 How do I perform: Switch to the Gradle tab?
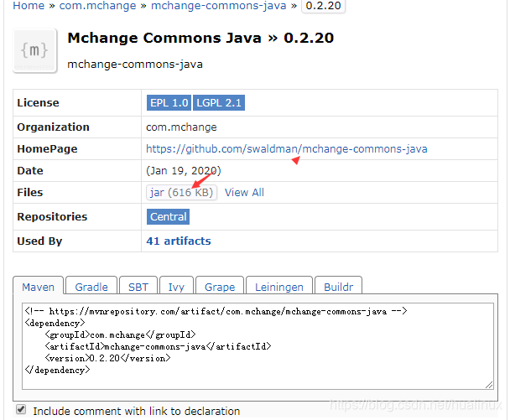[x=91, y=287]
